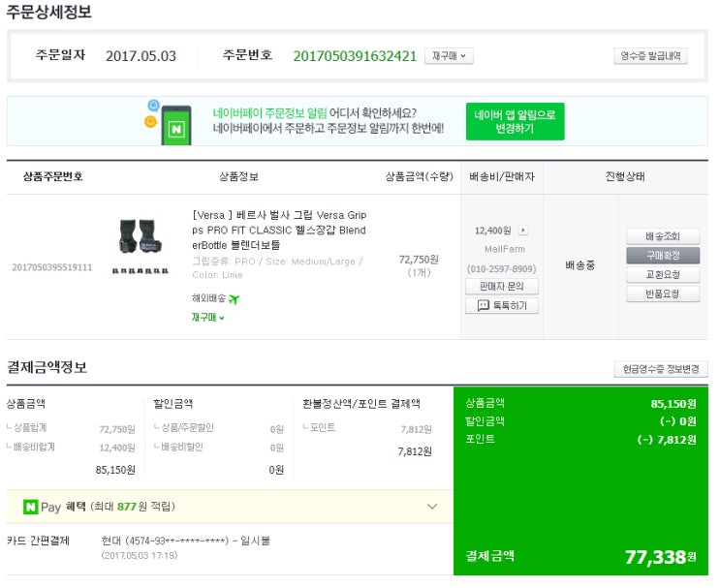The width and height of the screenshot is (720, 588).
Task: Click arrow icon next to 12,400원 shipping fee
Action: tap(523, 230)
